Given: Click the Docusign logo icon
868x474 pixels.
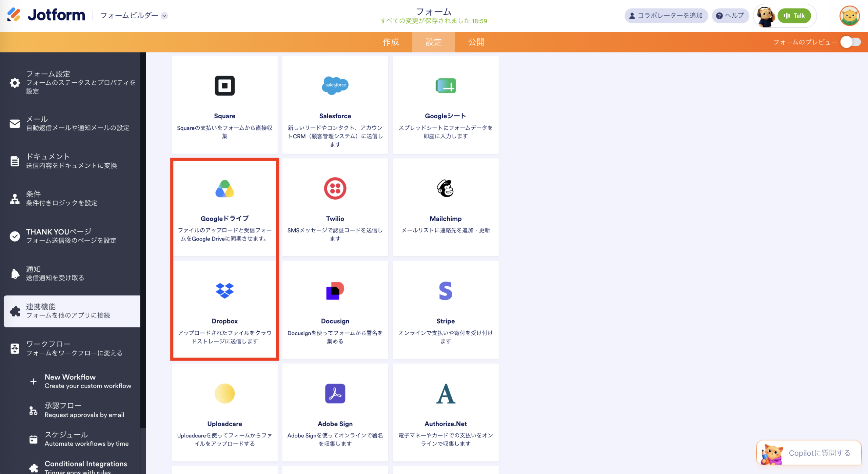Looking at the screenshot, I should [x=335, y=291].
